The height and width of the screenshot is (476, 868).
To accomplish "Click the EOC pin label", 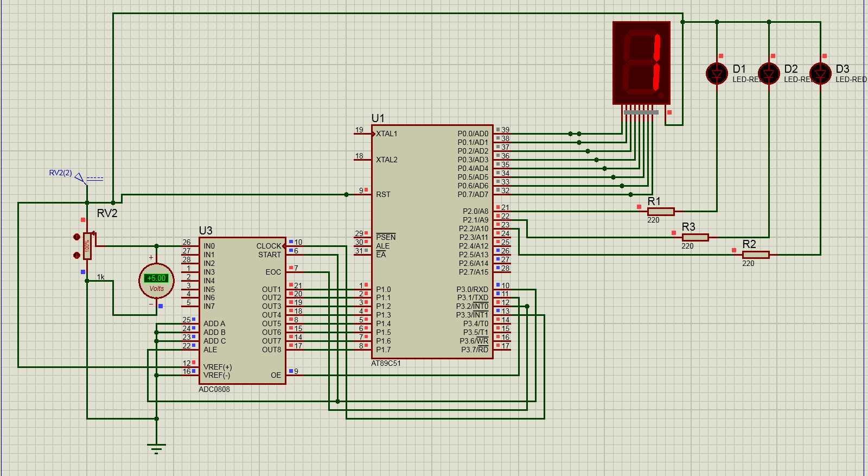I will click(273, 272).
